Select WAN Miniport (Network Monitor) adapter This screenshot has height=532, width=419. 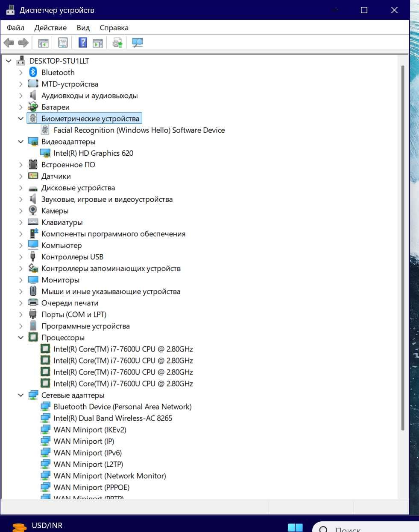[110, 476]
